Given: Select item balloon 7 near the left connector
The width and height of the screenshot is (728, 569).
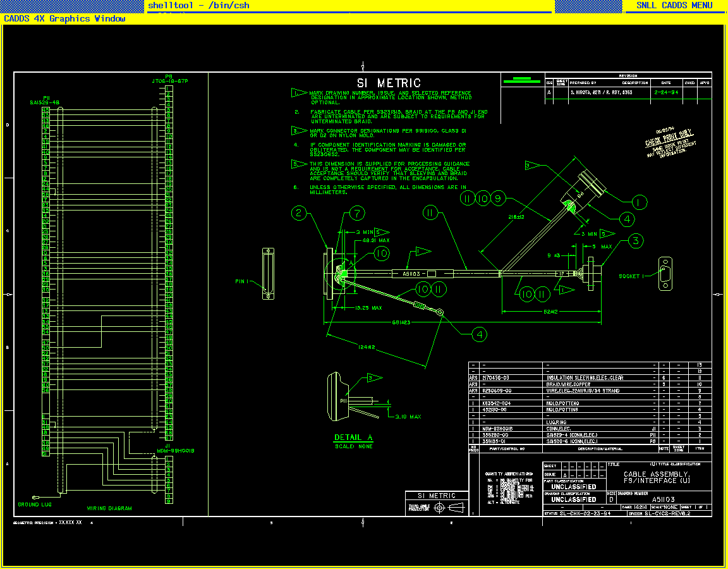Looking at the screenshot, I should coord(357,213).
